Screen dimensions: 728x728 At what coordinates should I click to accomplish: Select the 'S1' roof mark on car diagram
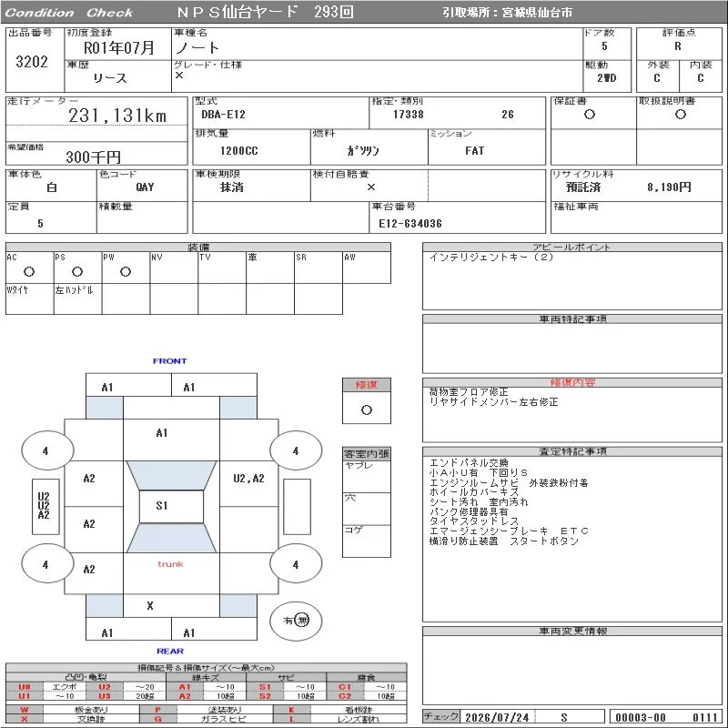click(x=162, y=506)
